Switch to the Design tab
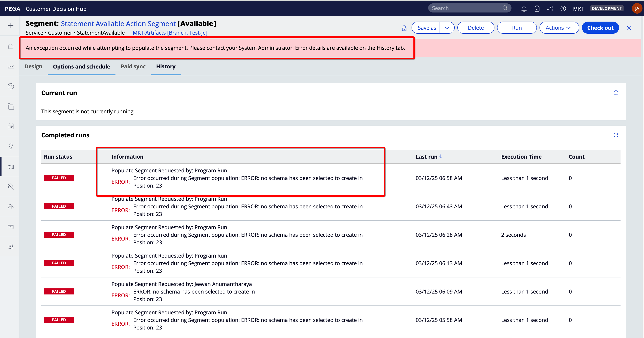 pyautogui.click(x=34, y=66)
